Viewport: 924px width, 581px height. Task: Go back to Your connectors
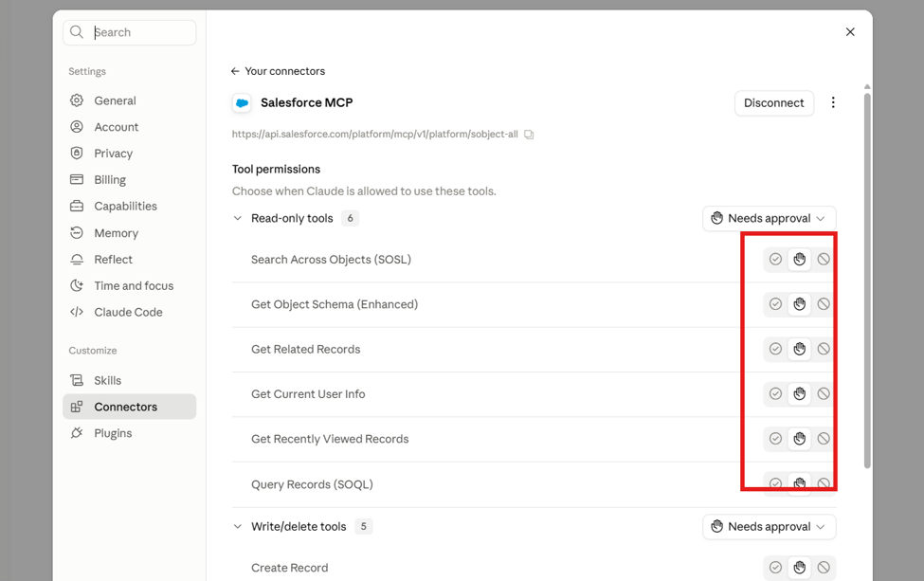click(278, 71)
